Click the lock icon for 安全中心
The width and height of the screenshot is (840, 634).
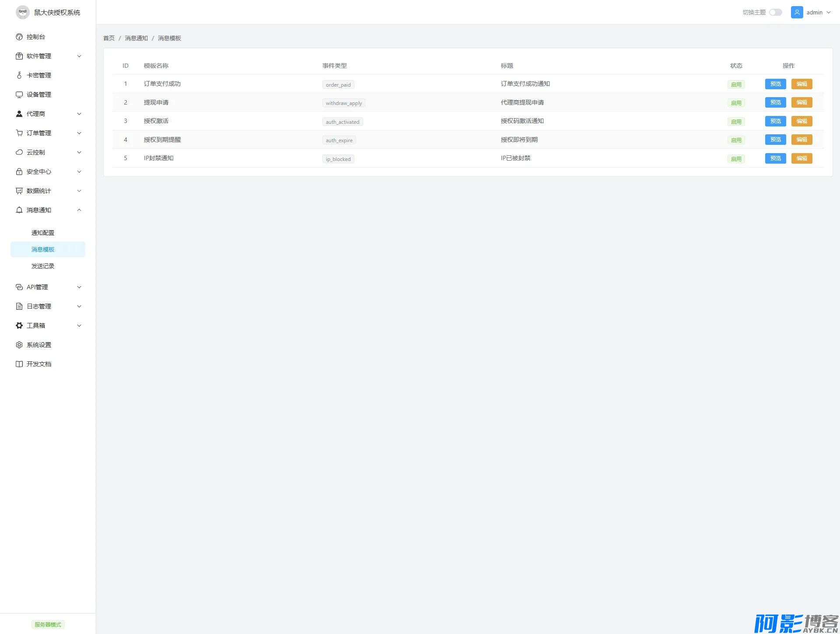click(x=19, y=172)
